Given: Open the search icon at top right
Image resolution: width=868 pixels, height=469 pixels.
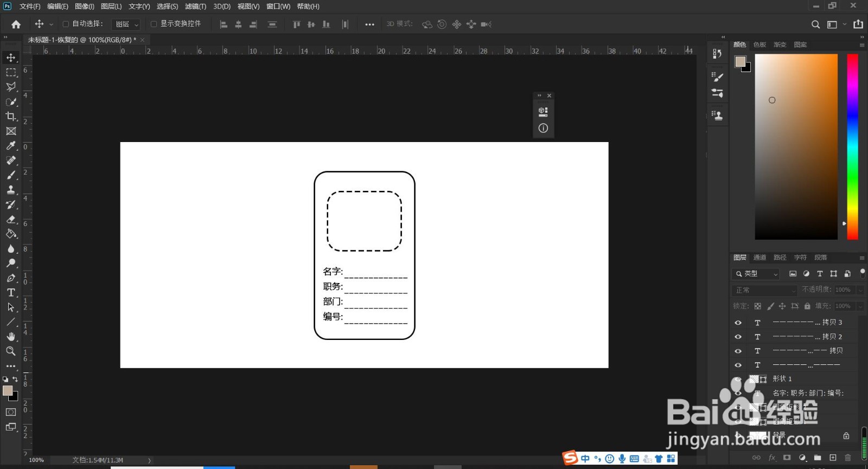Looking at the screenshot, I should click(x=815, y=24).
